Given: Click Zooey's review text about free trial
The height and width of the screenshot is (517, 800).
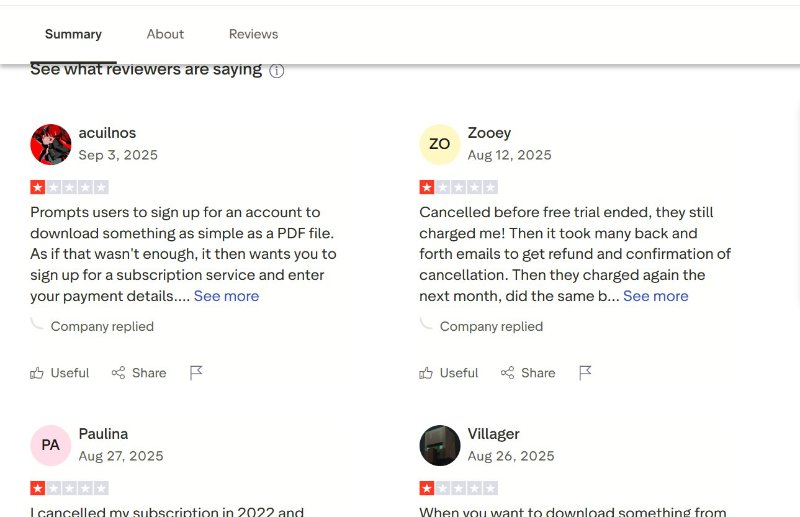Looking at the screenshot, I should pyautogui.click(x=575, y=254).
